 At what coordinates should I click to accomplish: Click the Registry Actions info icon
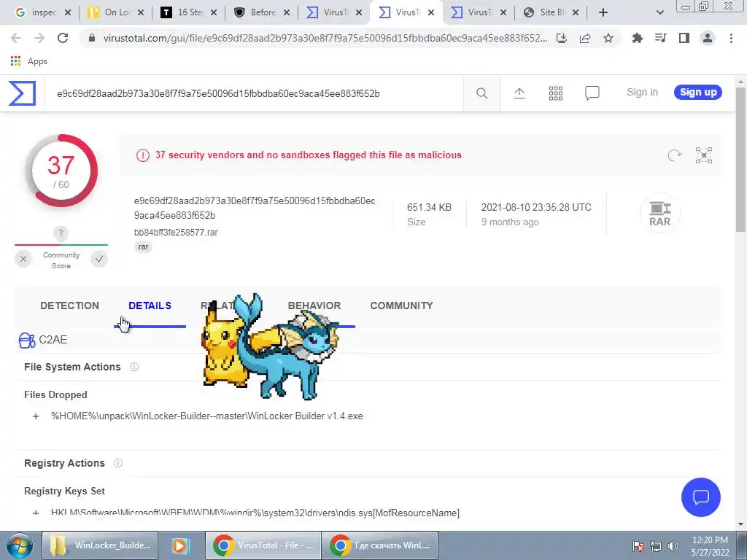pyautogui.click(x=118, y=463)
